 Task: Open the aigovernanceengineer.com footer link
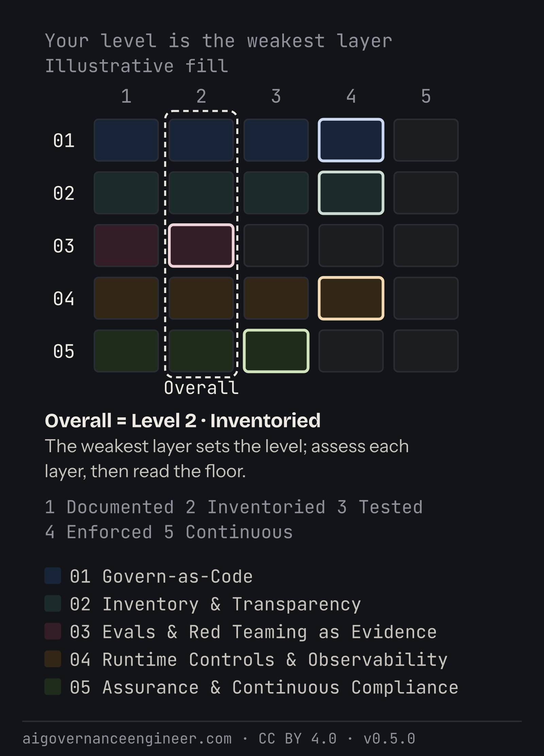click(x=127, y=739)
